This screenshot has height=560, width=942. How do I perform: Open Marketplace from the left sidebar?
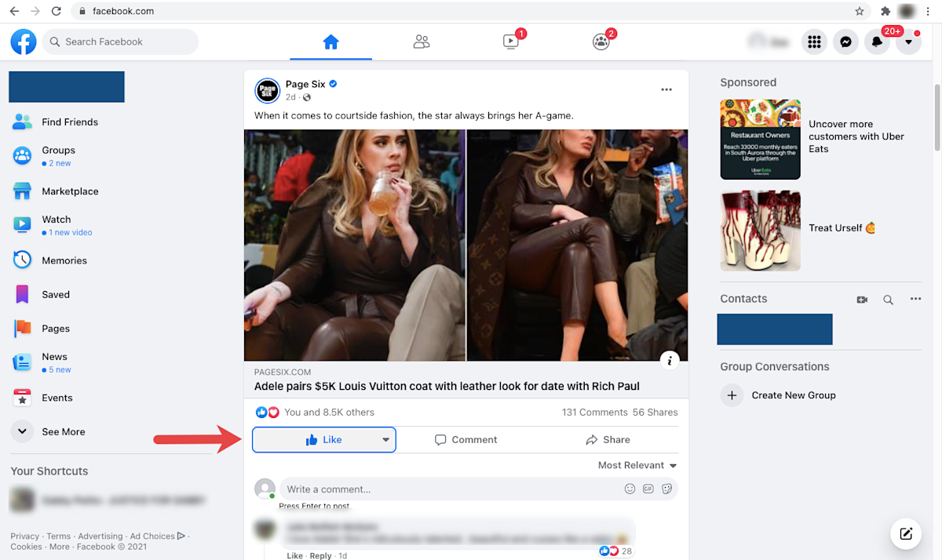point(69,191)
